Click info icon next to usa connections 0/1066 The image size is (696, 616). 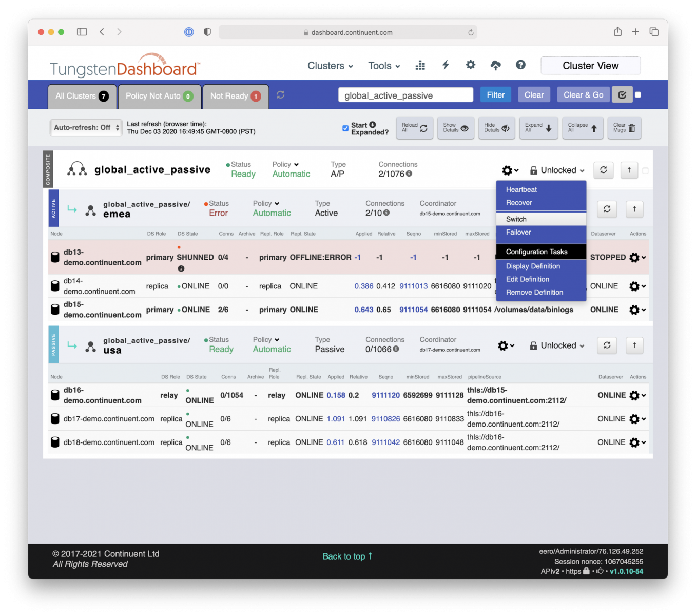coord(396,349)
